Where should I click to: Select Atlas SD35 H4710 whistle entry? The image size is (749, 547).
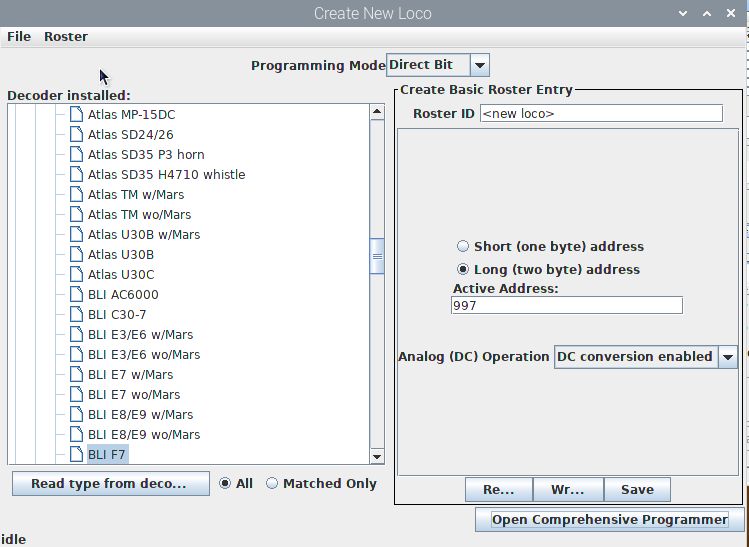coord(166,175)
